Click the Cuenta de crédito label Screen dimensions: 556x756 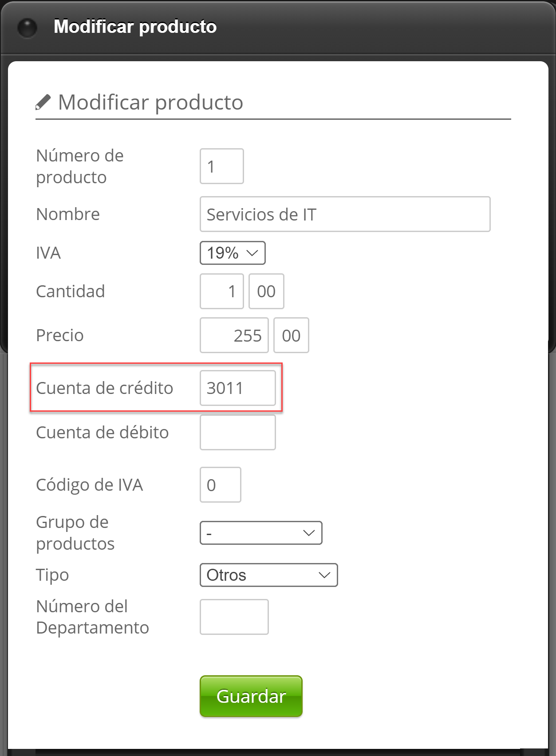104,388
